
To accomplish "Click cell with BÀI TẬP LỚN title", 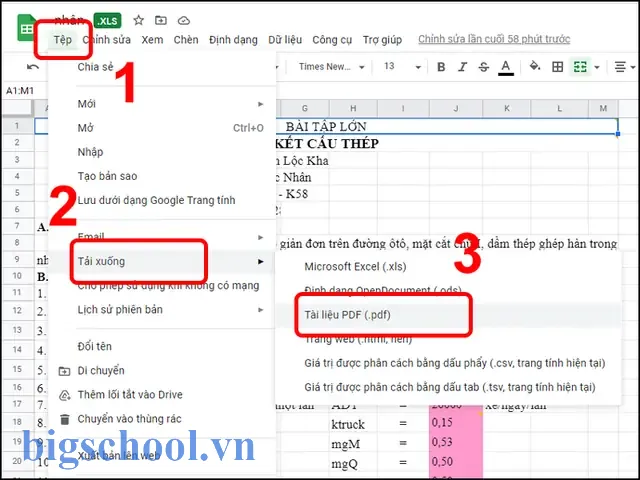I will 326,126.
